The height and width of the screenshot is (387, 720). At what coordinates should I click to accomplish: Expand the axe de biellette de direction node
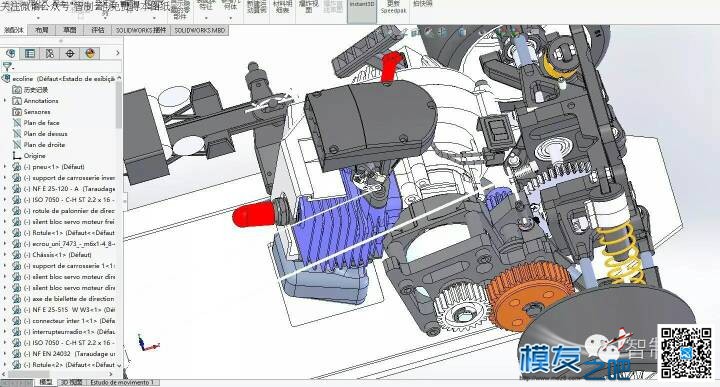tap(5, 299)
